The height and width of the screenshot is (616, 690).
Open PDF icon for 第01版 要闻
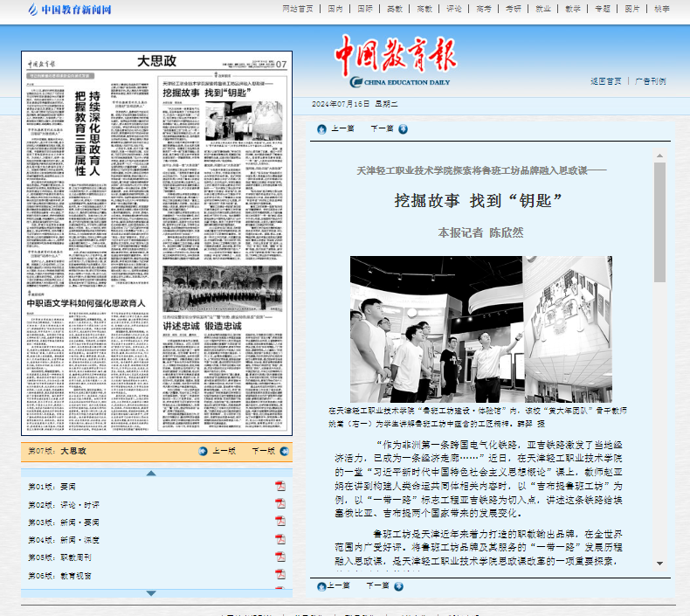point(280,486)
